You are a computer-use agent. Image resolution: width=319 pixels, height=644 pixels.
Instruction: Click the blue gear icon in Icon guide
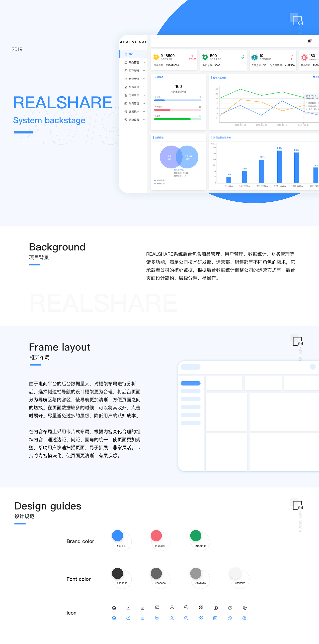click(x=244, y=618)
